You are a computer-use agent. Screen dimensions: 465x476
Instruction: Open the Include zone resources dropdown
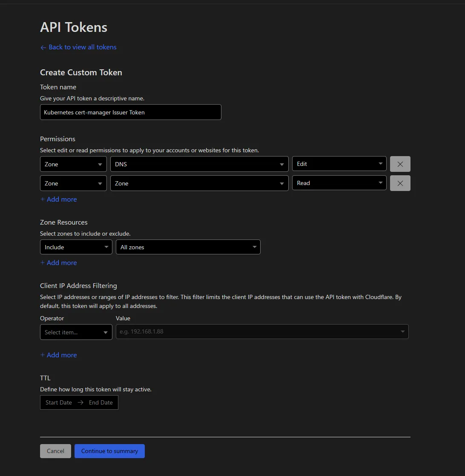click(x=76, y=247)
